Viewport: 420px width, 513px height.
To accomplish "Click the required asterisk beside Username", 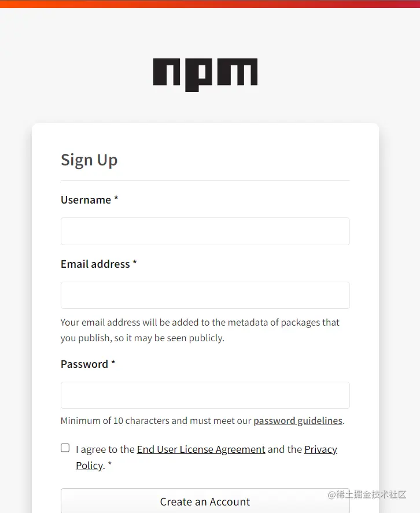I will point(116,198).
